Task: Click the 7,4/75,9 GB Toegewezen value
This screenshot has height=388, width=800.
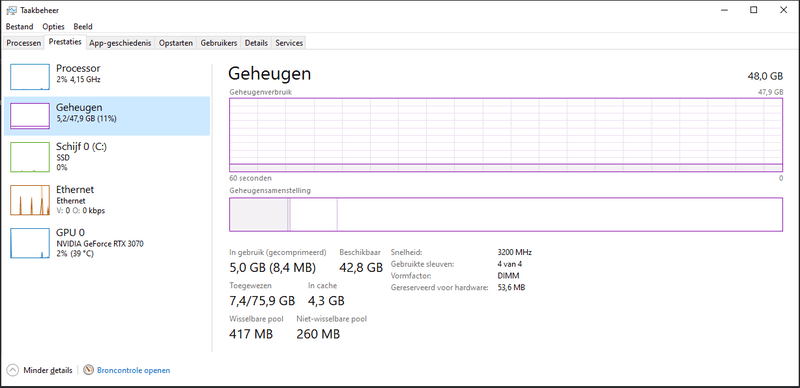Action: click(262, 300)
